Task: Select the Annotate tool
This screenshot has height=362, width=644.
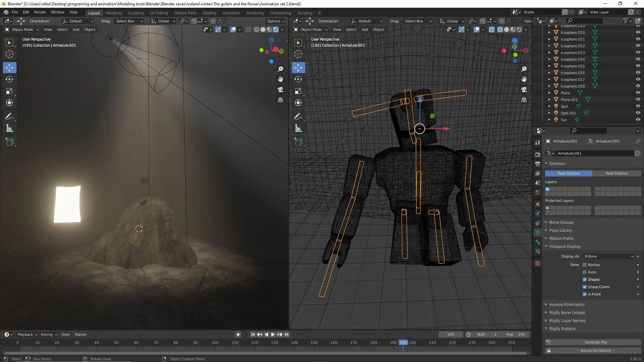Action: tap(9, 116)
